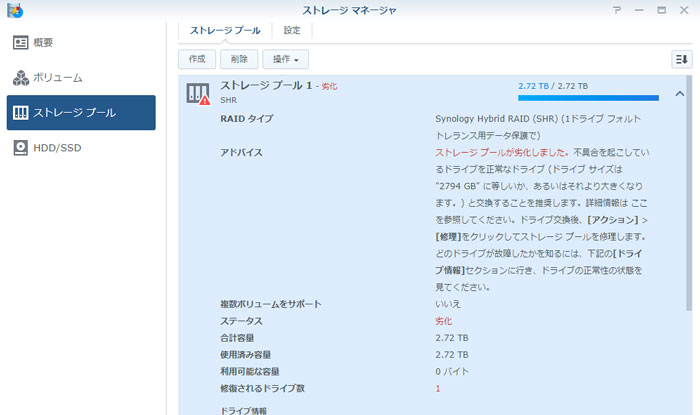The height and width of the screenshot is (415, 700).
Task: Open the help question mark icon
Action: click(617, 10)
